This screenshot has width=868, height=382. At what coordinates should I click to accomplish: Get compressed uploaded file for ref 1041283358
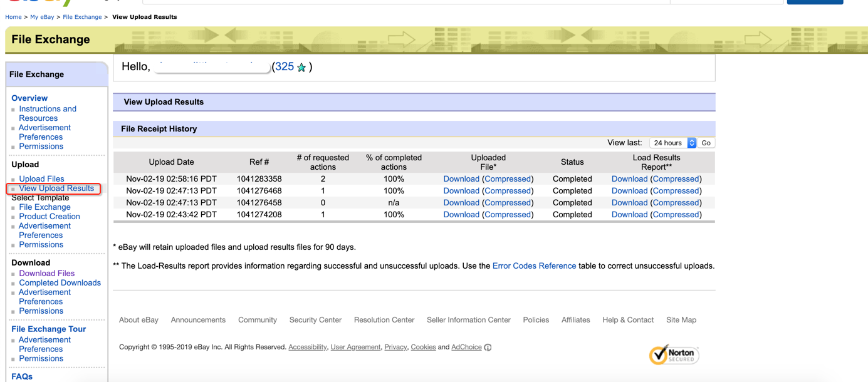[x=508, y=179]
